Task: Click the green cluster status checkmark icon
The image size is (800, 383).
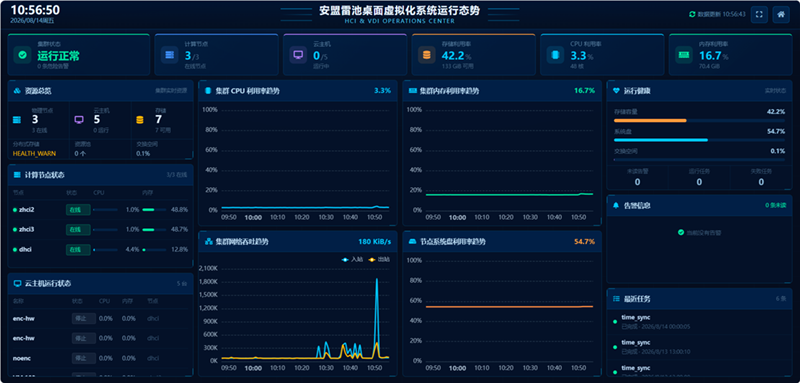Action: click(x=22, y=55)
